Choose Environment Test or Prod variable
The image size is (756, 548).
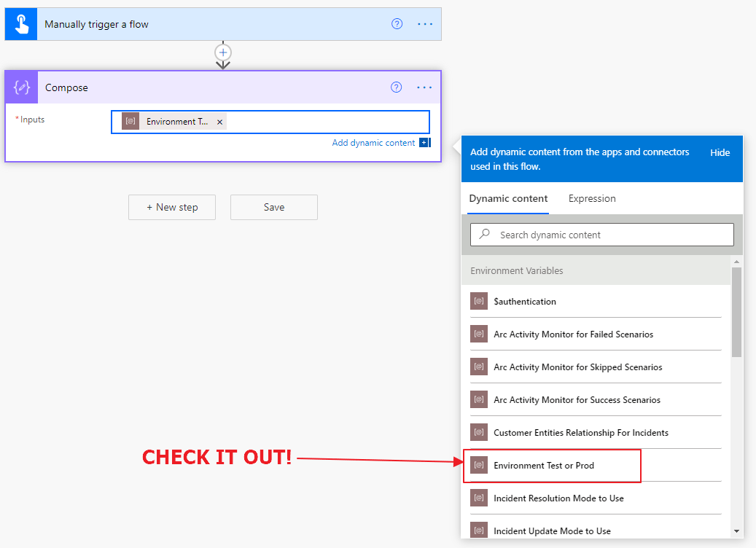(x=544, y=466)
